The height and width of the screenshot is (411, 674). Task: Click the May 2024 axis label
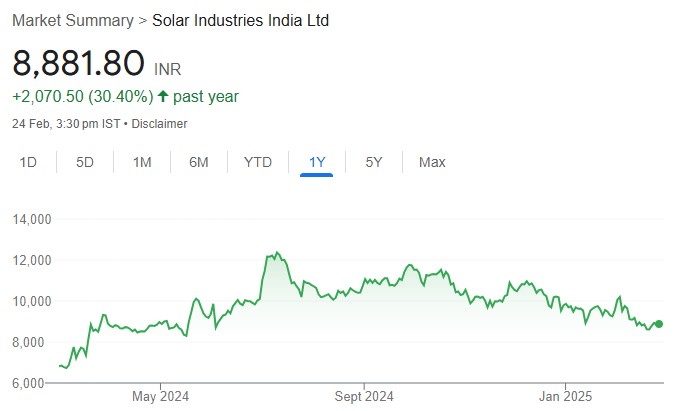(161, 396)
